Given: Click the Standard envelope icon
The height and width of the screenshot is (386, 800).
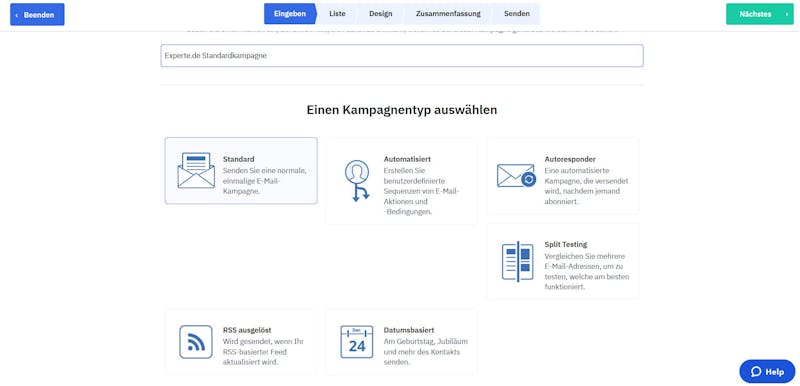Looking at the screenshot, I should 196,170.
